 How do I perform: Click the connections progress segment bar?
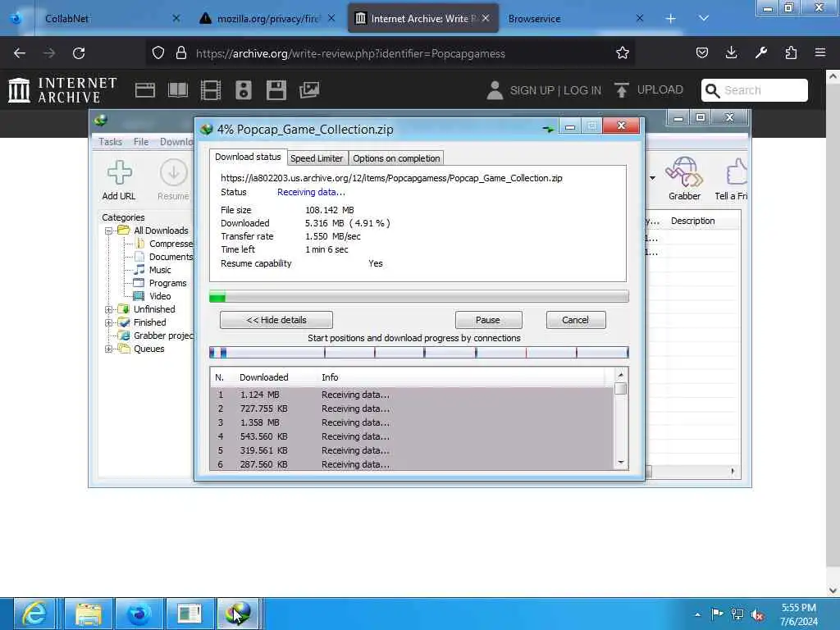pos(419,353)
